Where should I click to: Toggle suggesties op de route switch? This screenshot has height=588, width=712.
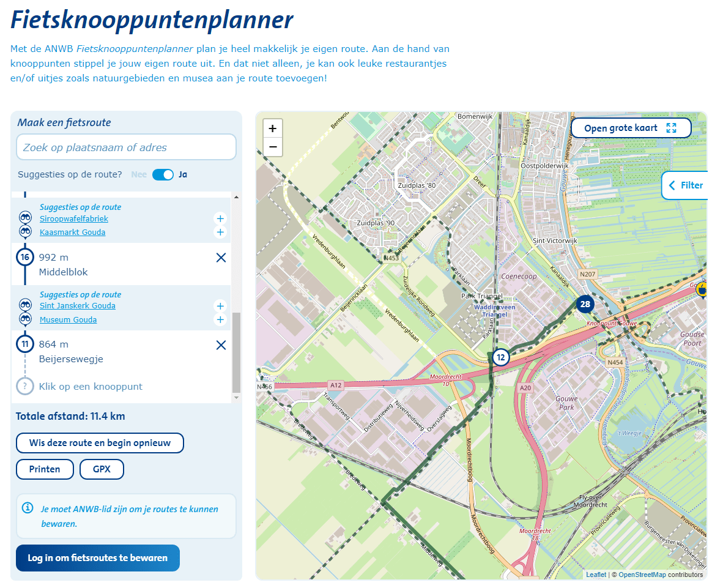[163, 174]
